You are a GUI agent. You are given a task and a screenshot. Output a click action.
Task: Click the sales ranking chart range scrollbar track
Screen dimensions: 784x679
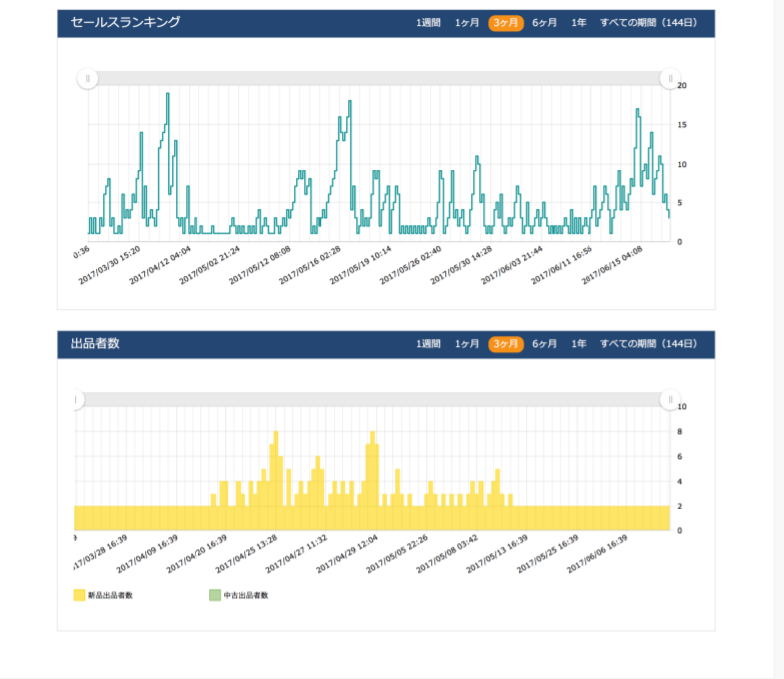tap(379, 78)
